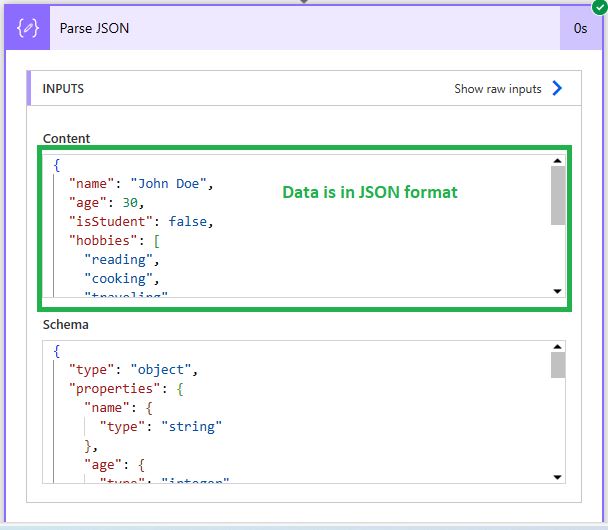Click the Content box scrollbar thumb
Viewport: 608px width, 530px height.
[x=558, y=195]
